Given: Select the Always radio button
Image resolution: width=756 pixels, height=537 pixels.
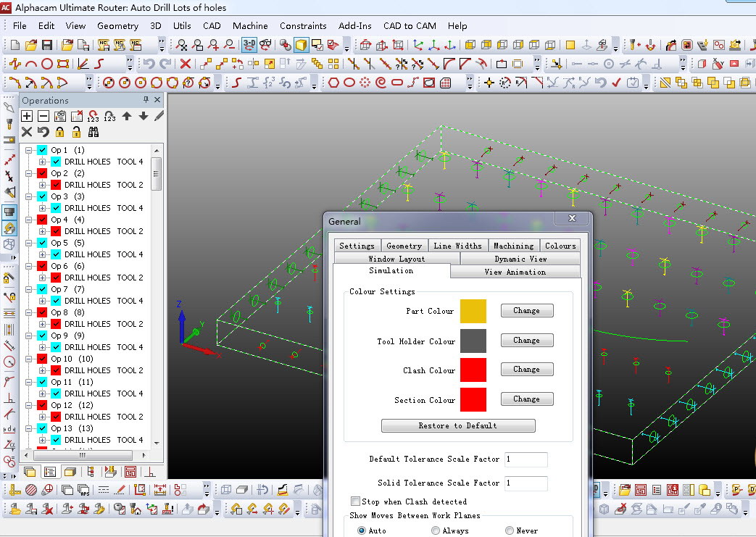Looking at the screenshot, I should (x=436, y=530).
